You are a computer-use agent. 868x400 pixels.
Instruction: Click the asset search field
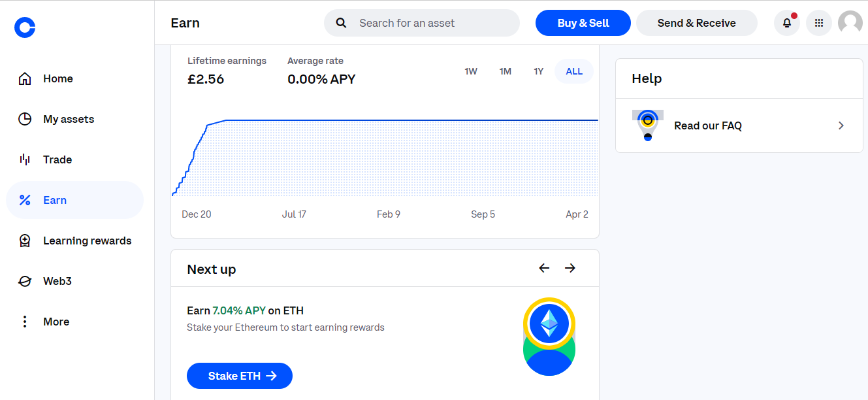click(x=421, y=23)
